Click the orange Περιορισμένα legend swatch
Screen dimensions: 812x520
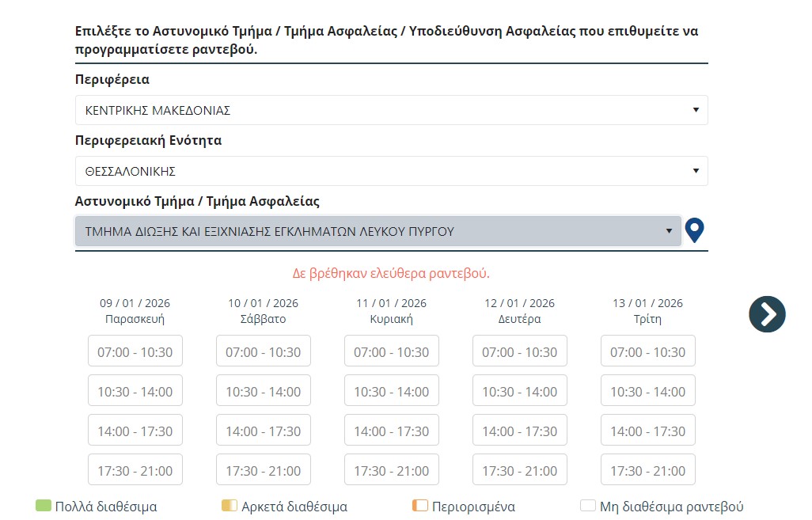click(420, 506)
